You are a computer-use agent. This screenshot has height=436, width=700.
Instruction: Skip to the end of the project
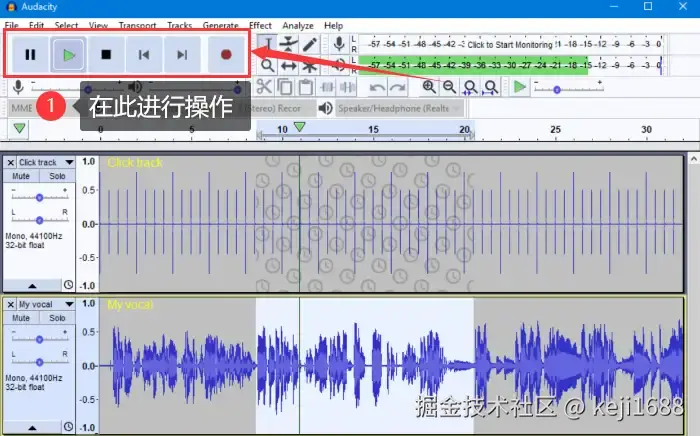tap(182, 55)
